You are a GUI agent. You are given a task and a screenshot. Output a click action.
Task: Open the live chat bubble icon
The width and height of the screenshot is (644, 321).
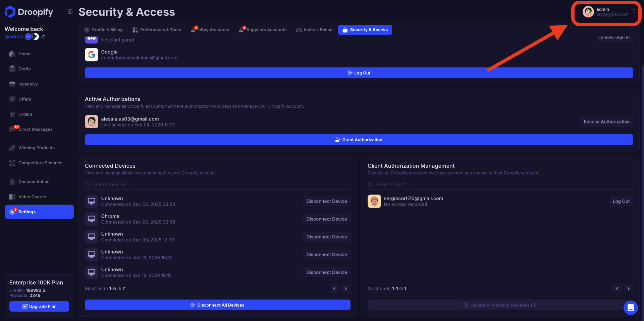tap(630, 308)
